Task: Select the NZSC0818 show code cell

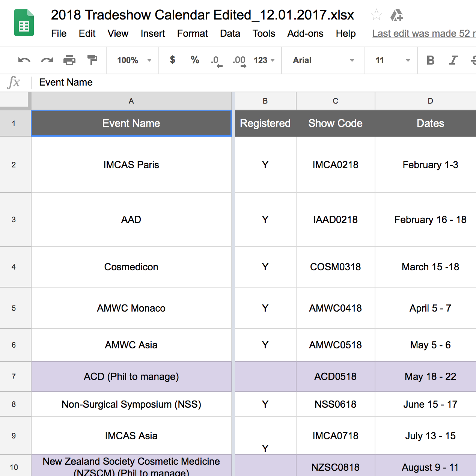Action: (336, 465)
